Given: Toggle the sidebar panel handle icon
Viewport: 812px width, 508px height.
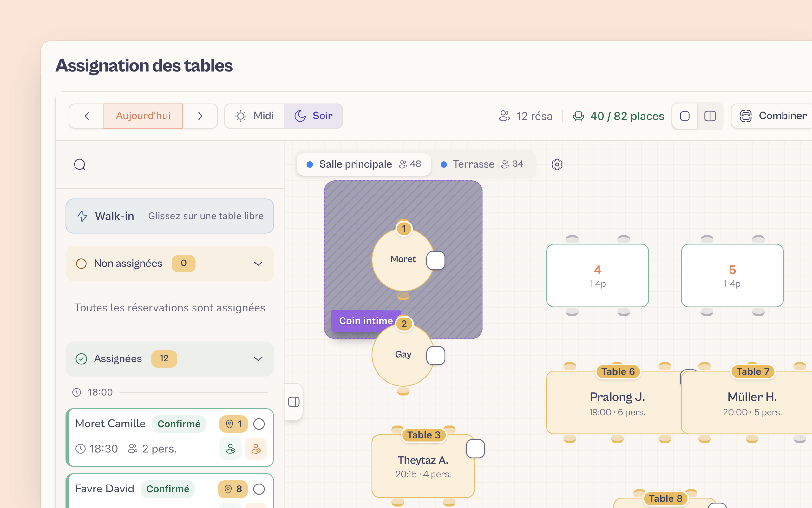Looking at the screenshot, I should (x=294, y=402).
